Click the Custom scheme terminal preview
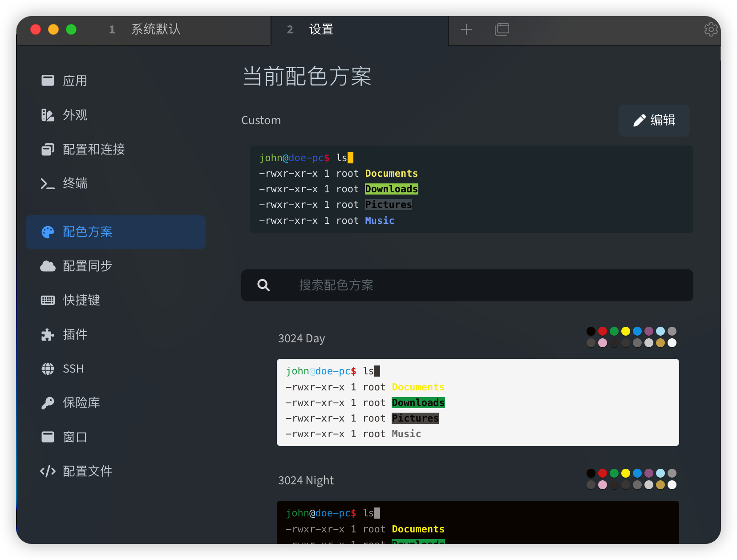 click(471, 189)
